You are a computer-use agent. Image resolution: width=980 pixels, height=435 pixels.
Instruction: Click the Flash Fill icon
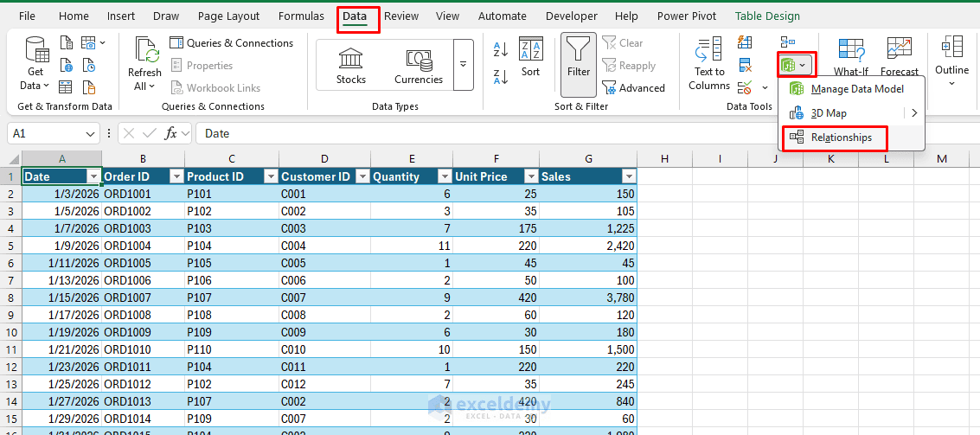(x=745, y=42)
